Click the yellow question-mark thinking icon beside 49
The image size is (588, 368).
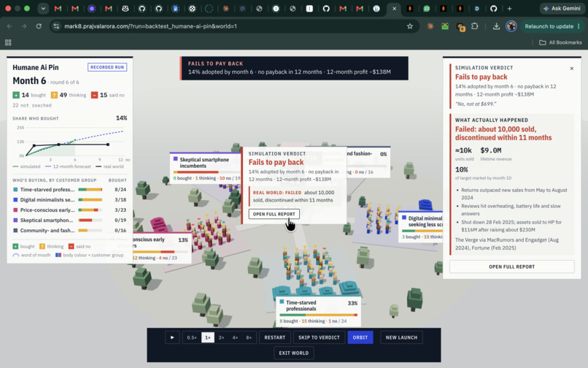pyautogui.click(x=54, y=95)
